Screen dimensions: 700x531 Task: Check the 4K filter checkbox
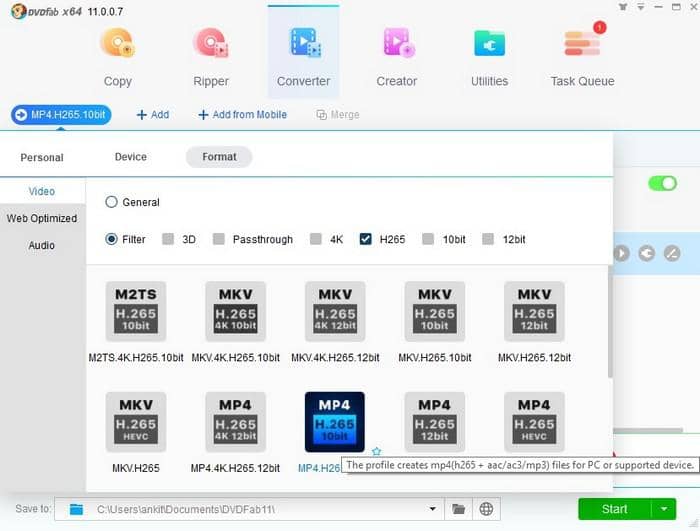click(x=316, y=239)
